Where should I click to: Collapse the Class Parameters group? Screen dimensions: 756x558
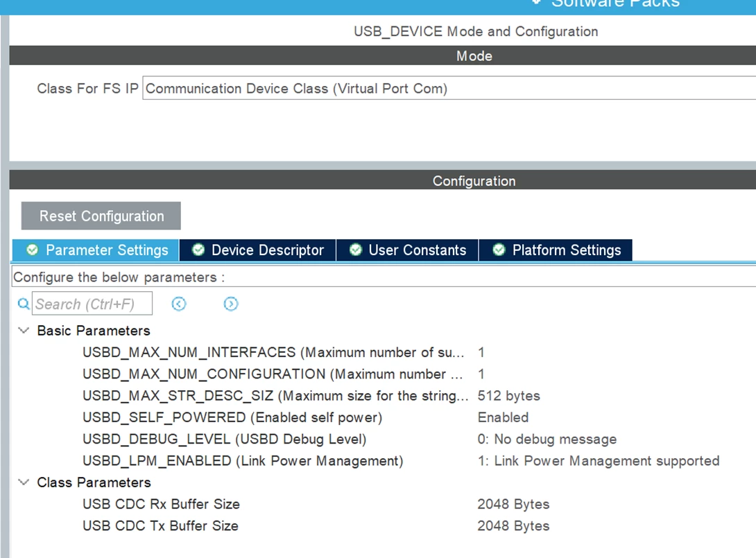(23, 482)
